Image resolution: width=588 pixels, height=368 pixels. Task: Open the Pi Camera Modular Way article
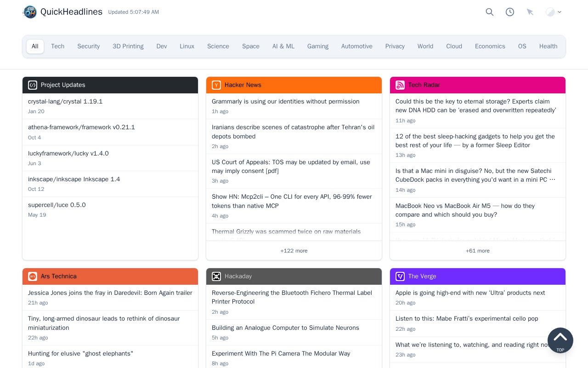tap(281, 354)
